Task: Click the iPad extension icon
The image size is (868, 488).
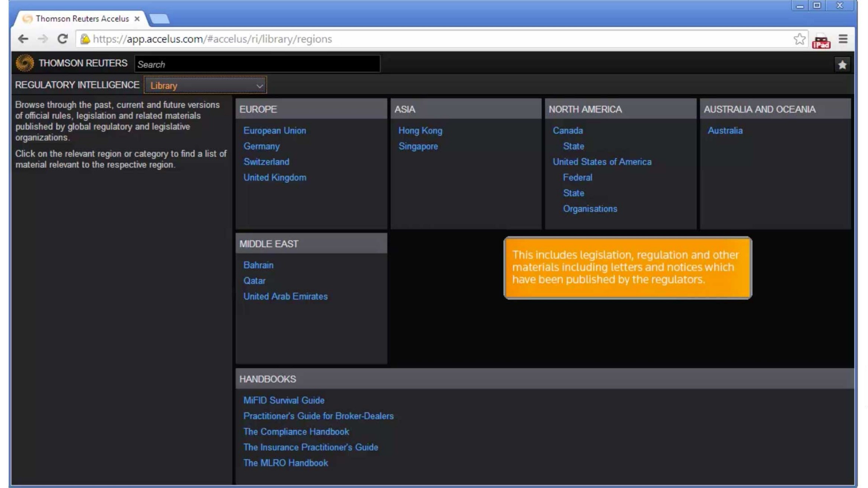Action: click(821, 40)
